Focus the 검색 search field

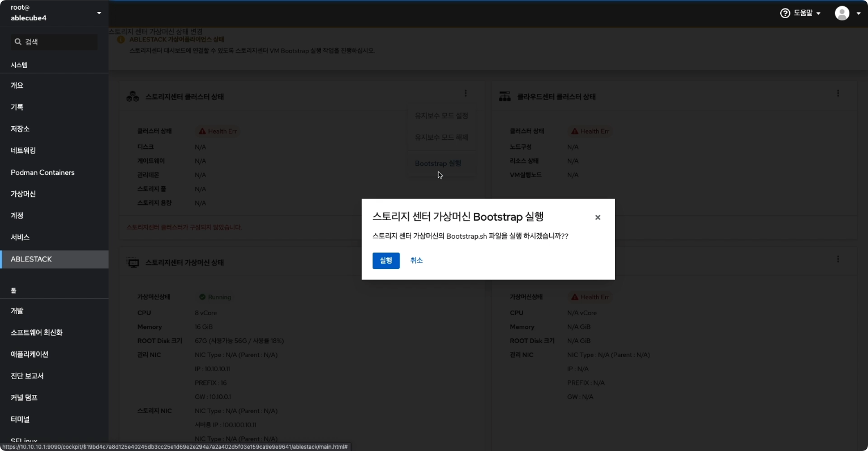click(54, 42)
